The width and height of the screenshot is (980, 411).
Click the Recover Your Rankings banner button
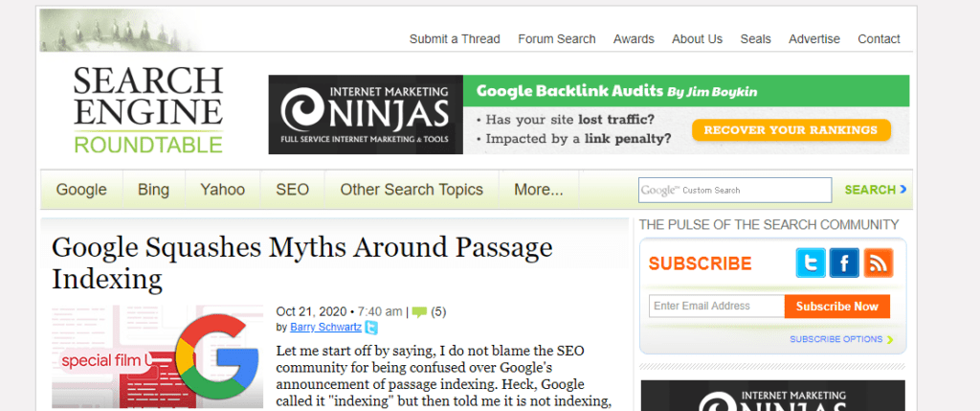pos(791,130)
